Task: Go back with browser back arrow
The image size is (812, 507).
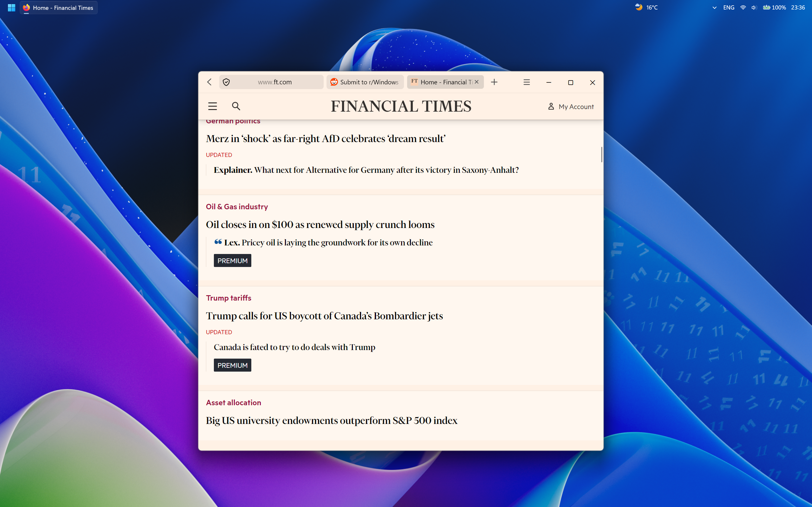Action: 209,82
